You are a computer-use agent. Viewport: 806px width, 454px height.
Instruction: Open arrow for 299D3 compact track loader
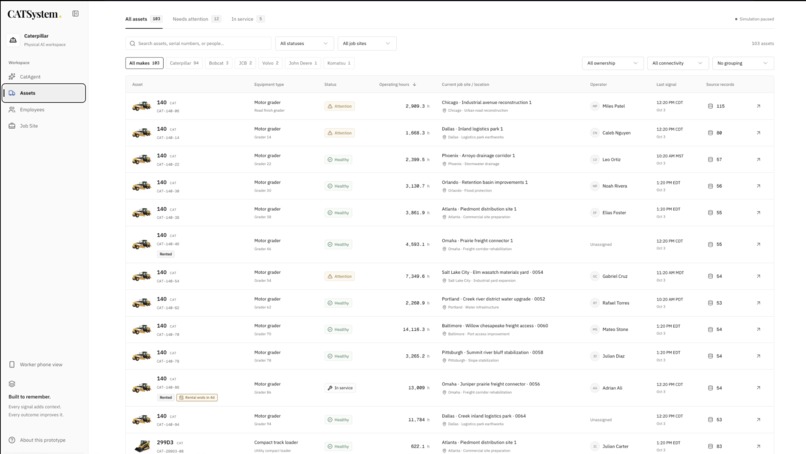pyautogui.click(x=758, y=446)
